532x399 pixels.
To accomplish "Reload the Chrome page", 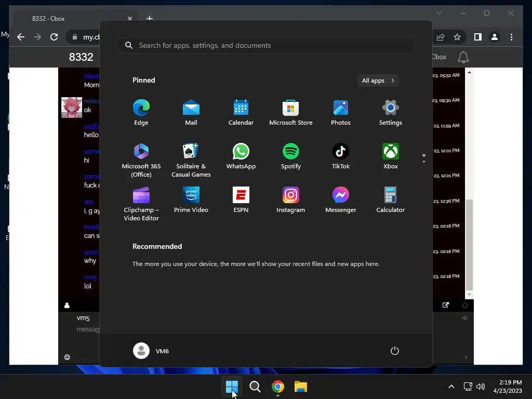I will (54, 37).
